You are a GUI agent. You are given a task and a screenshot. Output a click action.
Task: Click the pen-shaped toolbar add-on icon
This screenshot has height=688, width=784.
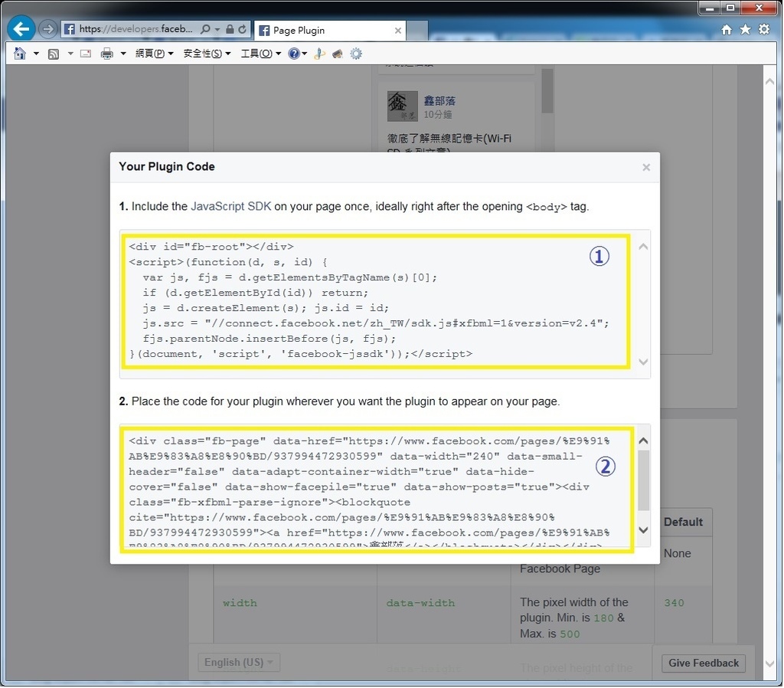[319, 54]
